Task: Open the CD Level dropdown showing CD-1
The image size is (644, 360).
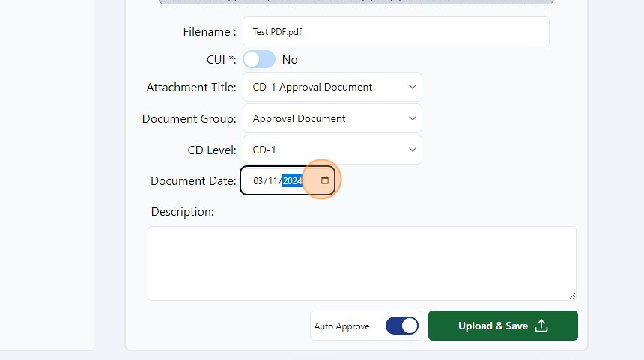Action: coord(332,150)
